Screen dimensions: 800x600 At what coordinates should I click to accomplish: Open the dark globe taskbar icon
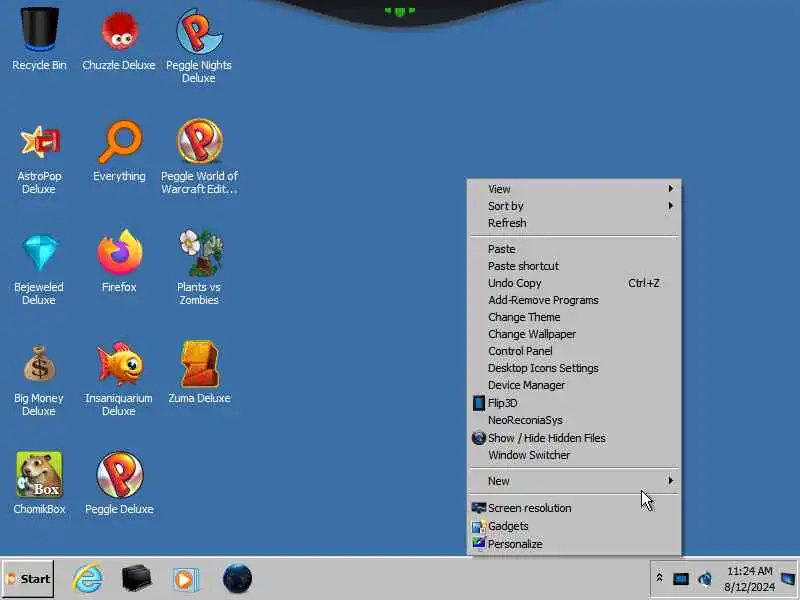tap(237, 579)
